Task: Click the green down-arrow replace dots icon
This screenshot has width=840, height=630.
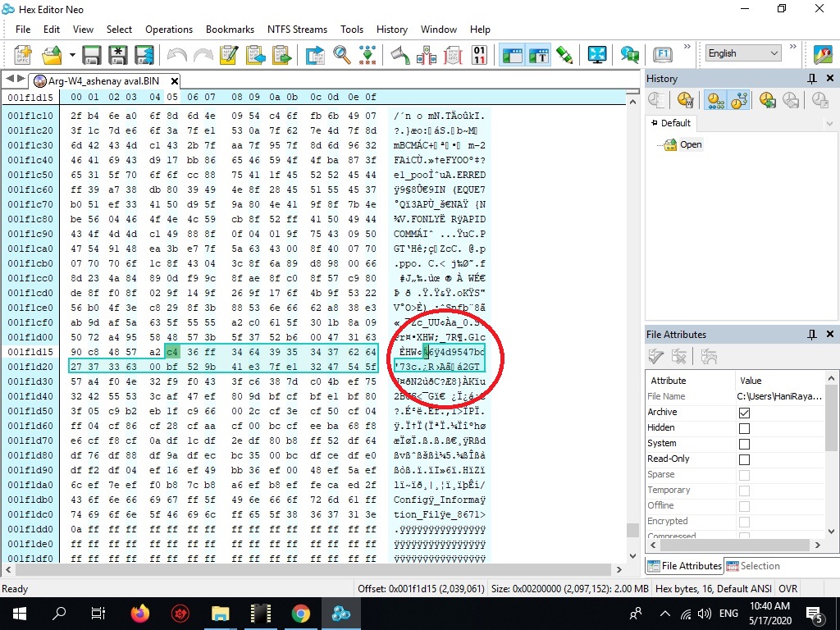Action: (367, 55)
